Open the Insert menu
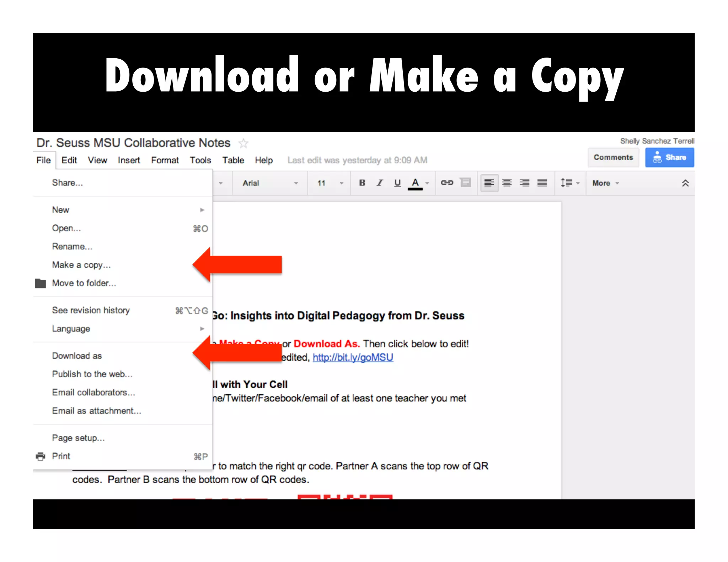728x562 pixels. [129, 161]
